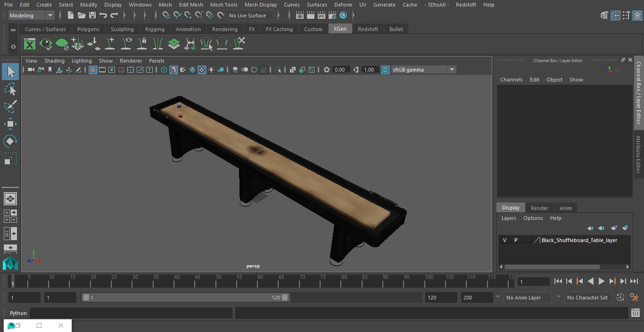Open Modeling menu set dropdown
The image size is (644, 332).
(32, 16)
